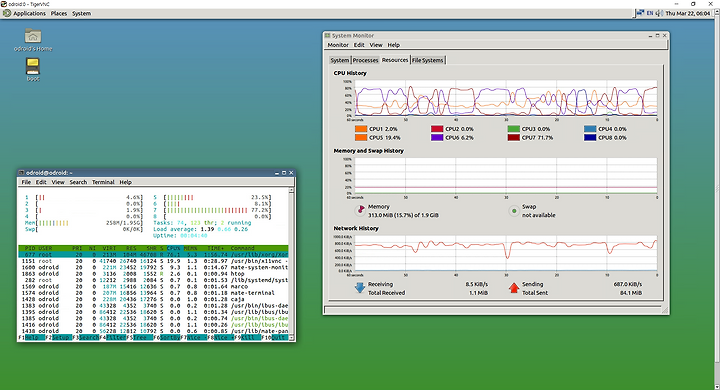Click the System Monitor title bar icon
The image size is (720, 390).
point(327,35)
